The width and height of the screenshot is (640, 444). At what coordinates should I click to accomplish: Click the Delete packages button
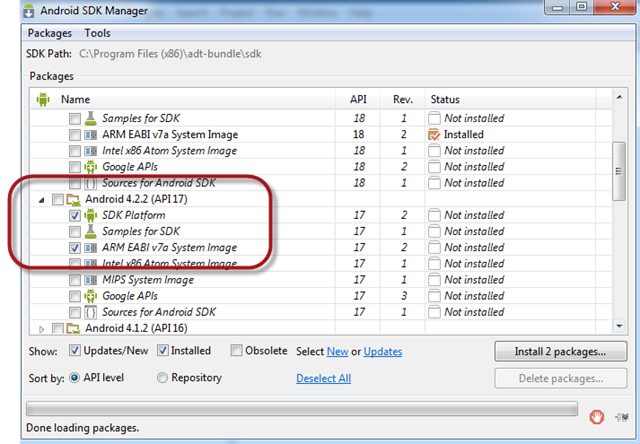560,379
